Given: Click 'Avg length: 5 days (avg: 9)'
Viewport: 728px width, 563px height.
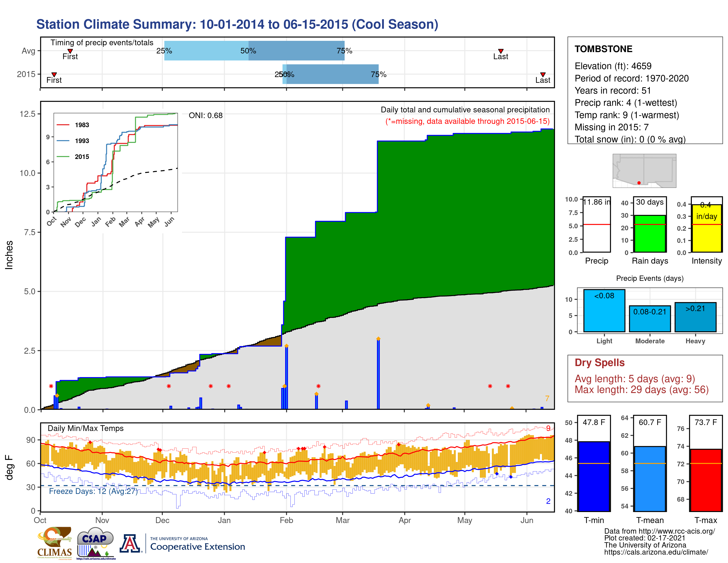Looking at the screenshot, I should tap(635, 379).
